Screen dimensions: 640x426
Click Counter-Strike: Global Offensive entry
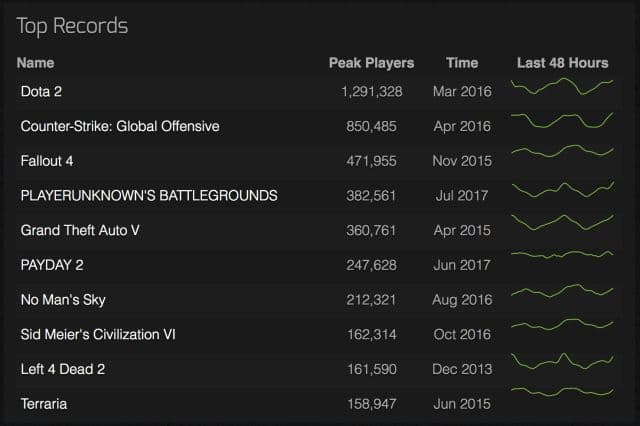tap(119, 126)
